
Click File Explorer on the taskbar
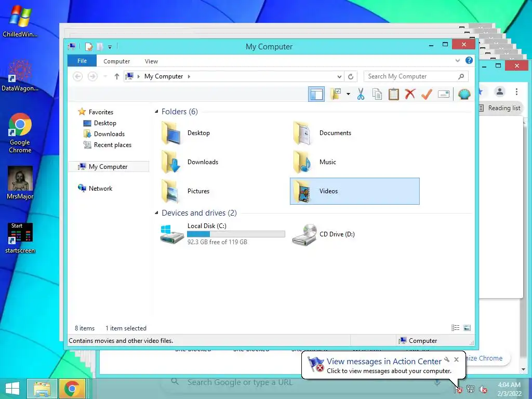point(42,389)
